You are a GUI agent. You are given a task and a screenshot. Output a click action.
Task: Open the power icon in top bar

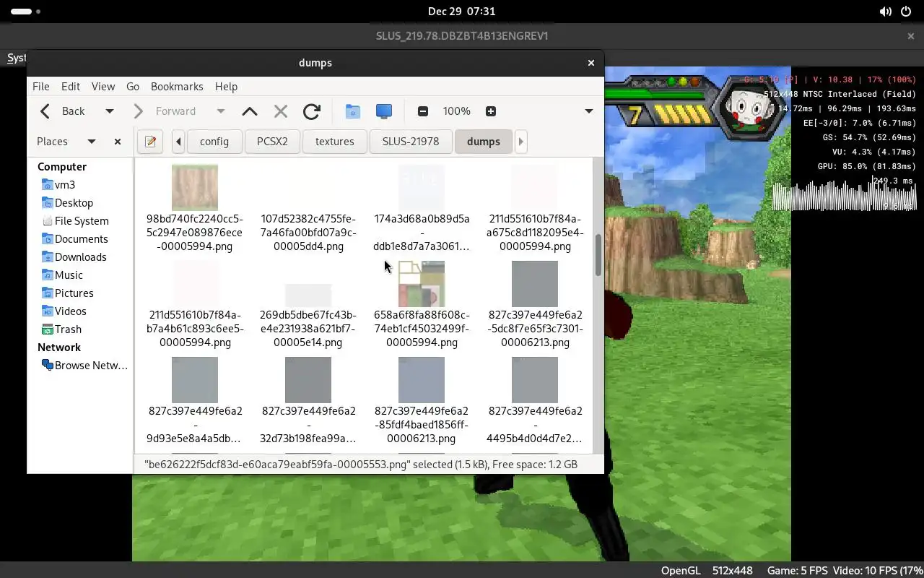click(x=906, y=12)
